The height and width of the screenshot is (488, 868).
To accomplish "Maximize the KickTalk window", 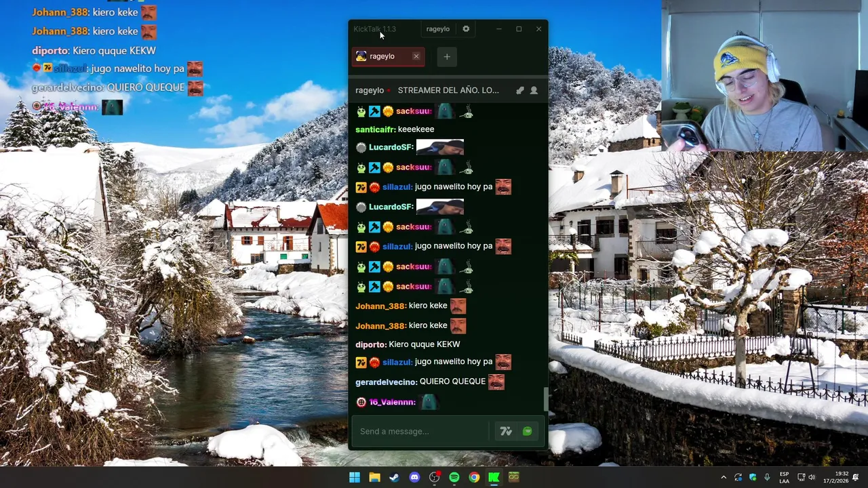I will click(x=519, y=29).
